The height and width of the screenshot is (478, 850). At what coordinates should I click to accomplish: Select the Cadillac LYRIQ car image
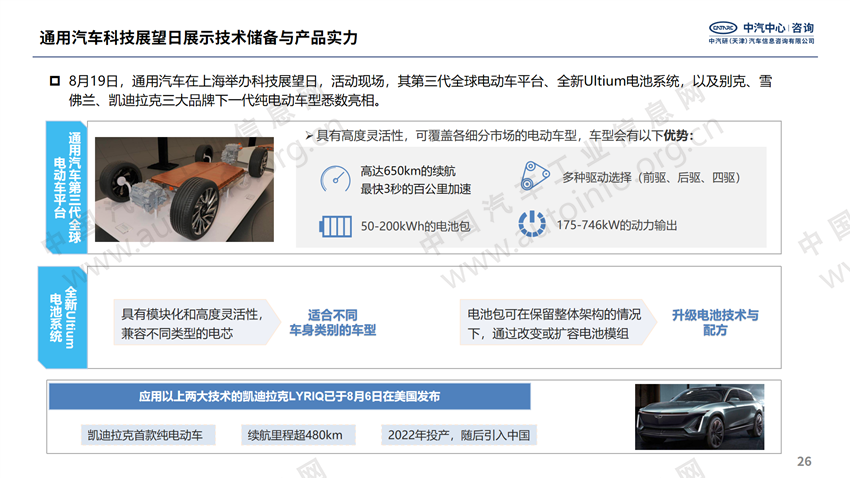point(699,417)
